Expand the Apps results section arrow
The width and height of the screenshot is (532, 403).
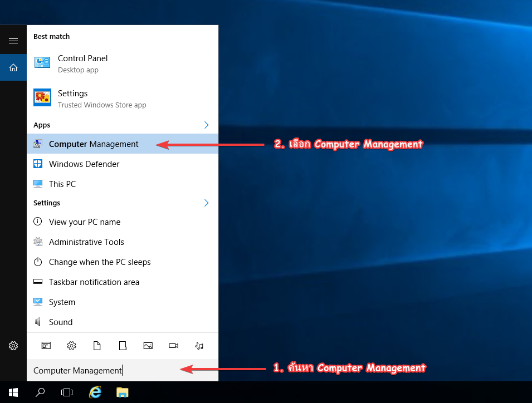[x=206, y=125]
